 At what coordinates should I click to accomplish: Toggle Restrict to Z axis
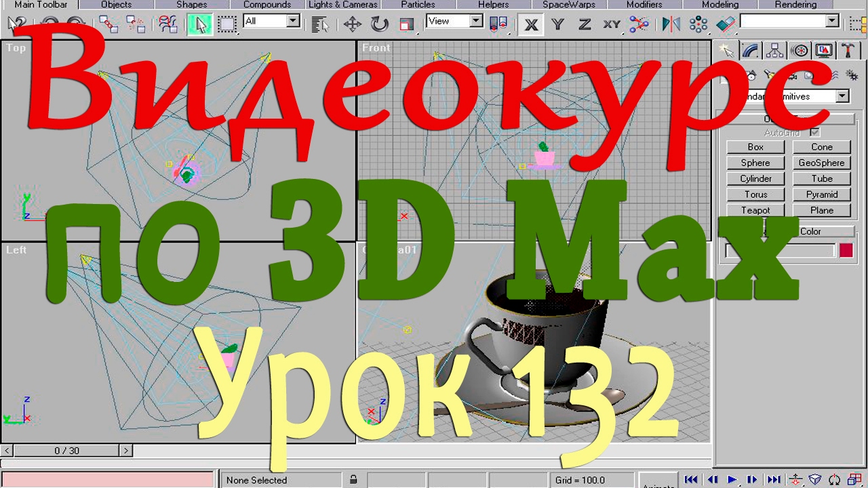coord(585,24)
